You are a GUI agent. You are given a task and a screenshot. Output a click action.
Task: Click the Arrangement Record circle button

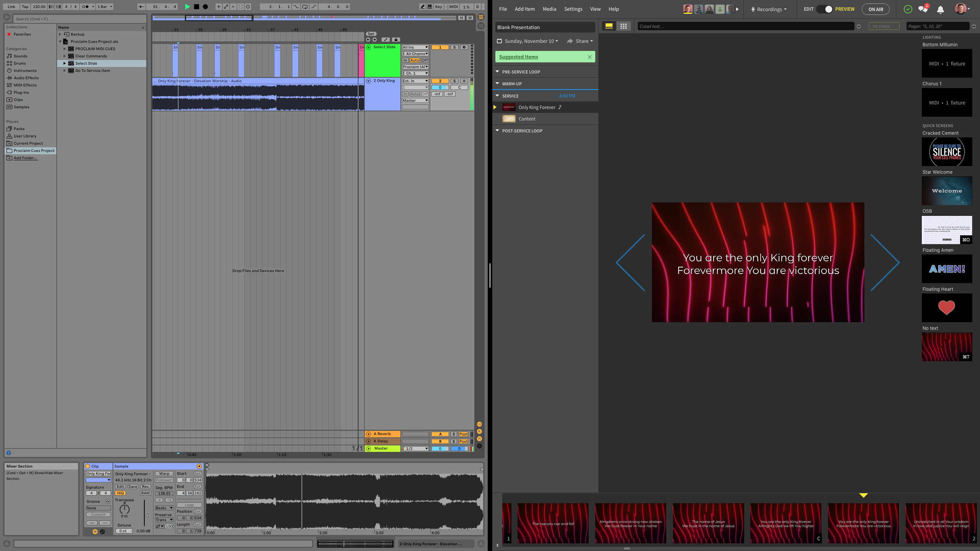(x=205, y=7)
